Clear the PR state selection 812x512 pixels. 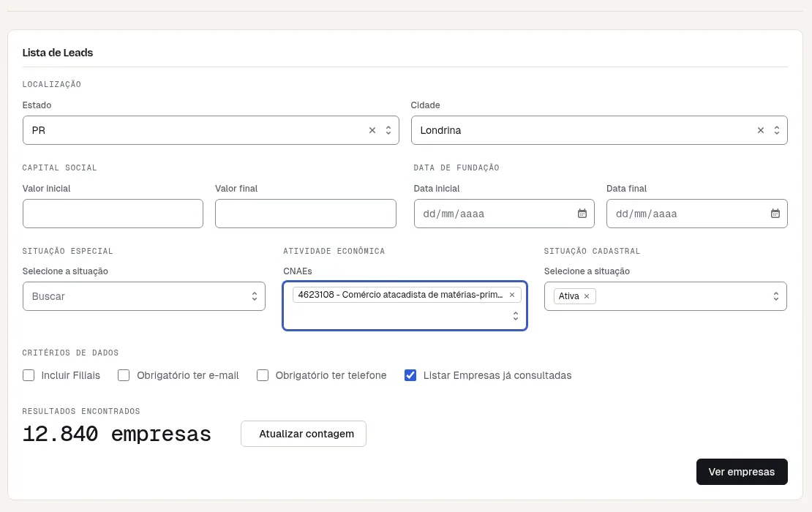(372, 130)
